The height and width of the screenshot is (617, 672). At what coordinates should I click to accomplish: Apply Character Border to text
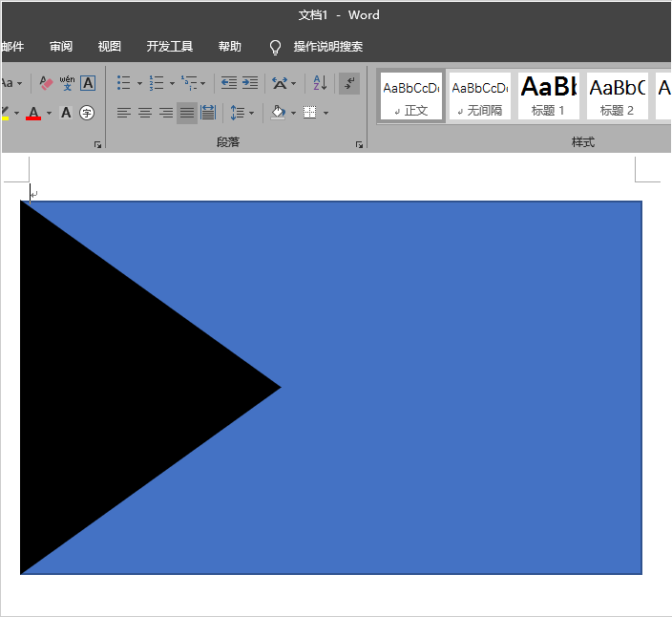pos(88,83)
